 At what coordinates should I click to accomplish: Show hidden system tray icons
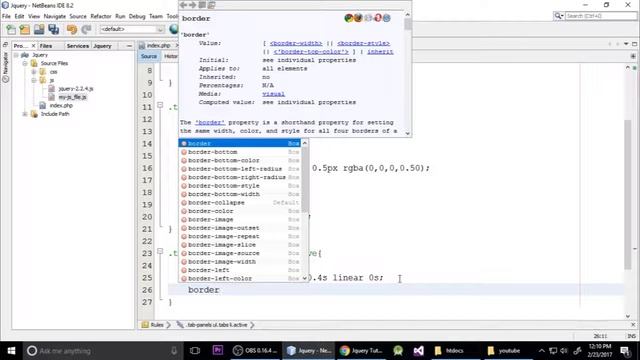[x=541, y=351]
